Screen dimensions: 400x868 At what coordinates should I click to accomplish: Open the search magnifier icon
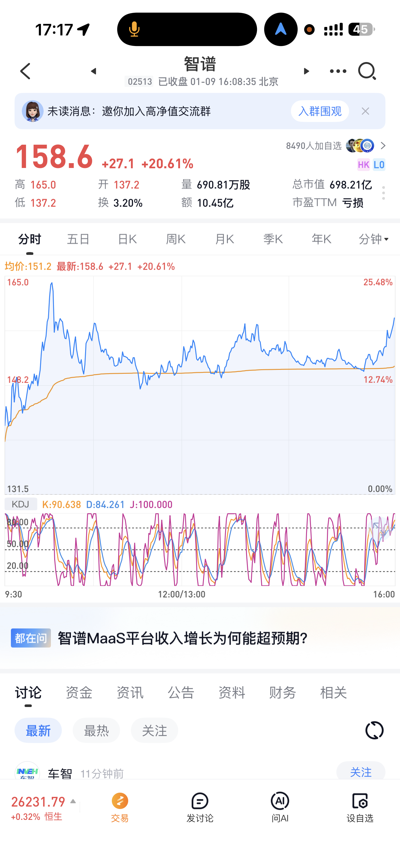[367, 71]
